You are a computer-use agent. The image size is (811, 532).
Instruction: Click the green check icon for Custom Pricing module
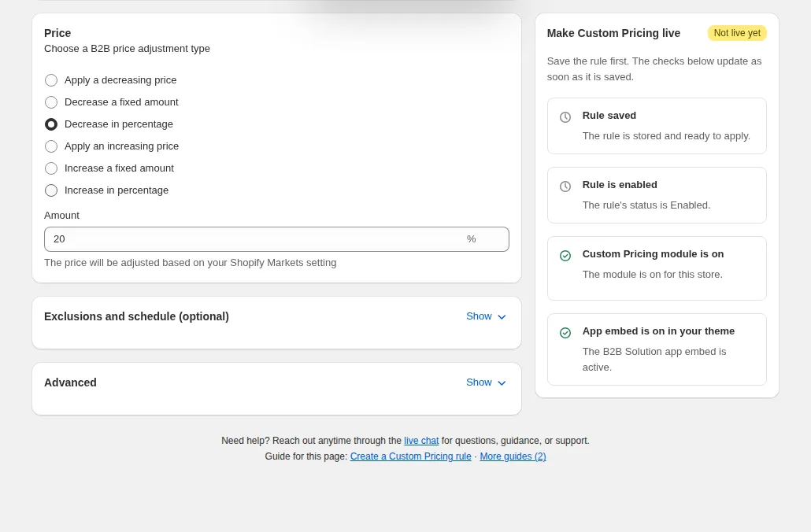tap(565, 256)
